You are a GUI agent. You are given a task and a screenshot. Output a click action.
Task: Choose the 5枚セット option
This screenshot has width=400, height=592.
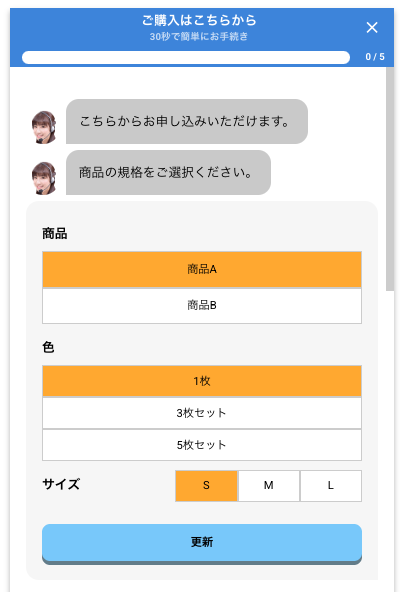[x=202, y=445]
